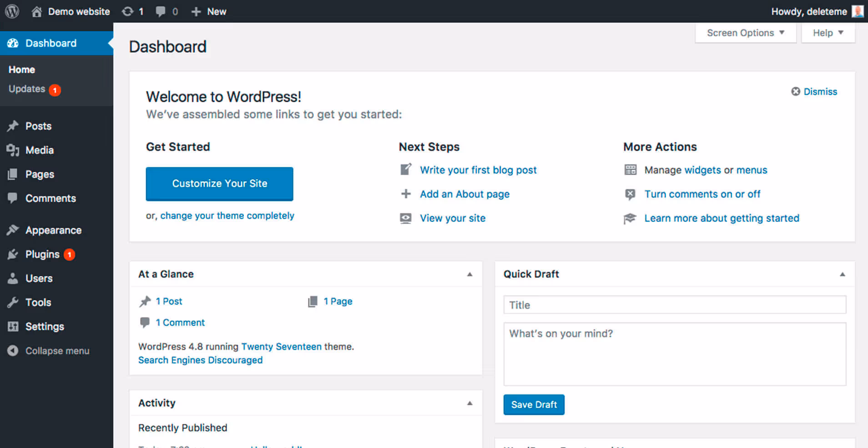Follow the change your theme completely link
The width and height of the screenshot is (868, 448).
coord(227,216)
